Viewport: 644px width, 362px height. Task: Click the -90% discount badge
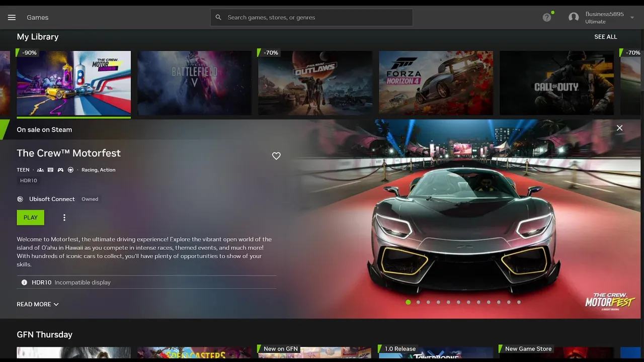coord(28,53)
